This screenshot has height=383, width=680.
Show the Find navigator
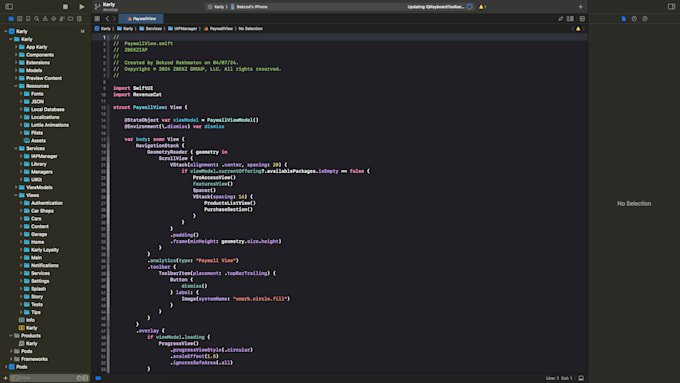(x=36, y=19)
